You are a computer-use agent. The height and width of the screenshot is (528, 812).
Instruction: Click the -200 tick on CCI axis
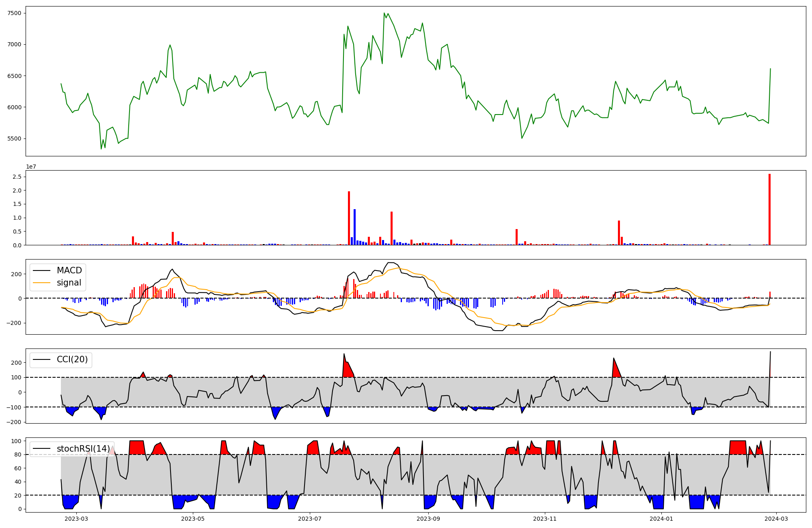click(x=15, y=422)
